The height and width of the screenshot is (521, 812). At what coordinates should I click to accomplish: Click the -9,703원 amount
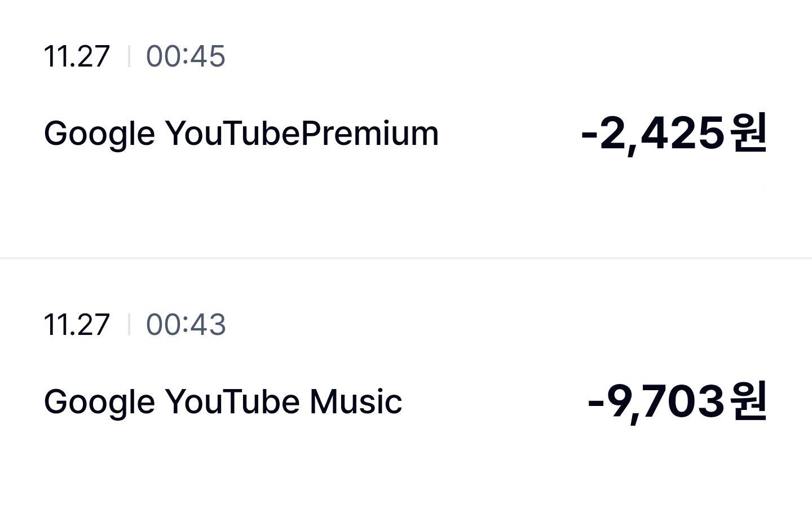(x=677, y=402)
